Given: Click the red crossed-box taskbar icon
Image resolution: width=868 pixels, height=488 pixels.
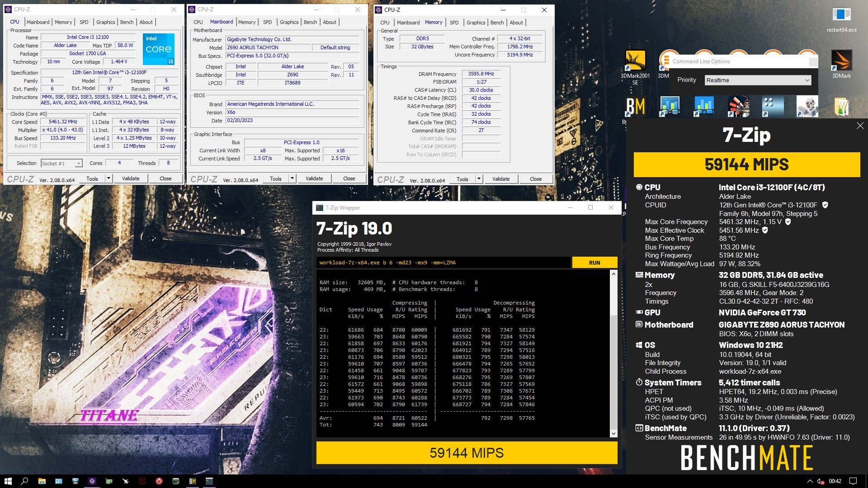Looking at the screenshot, I should (x=142, y=481).
